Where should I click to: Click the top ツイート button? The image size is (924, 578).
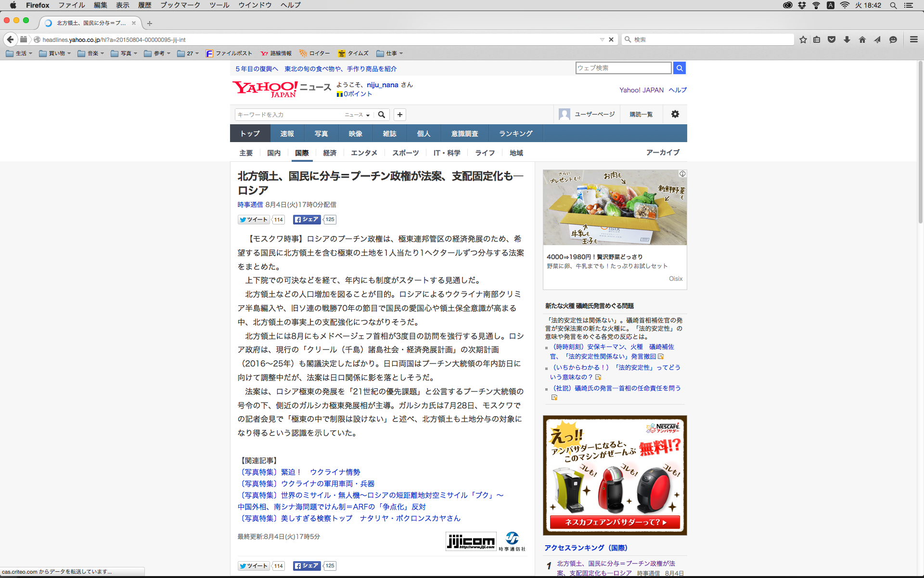click(x=254, y=220)
